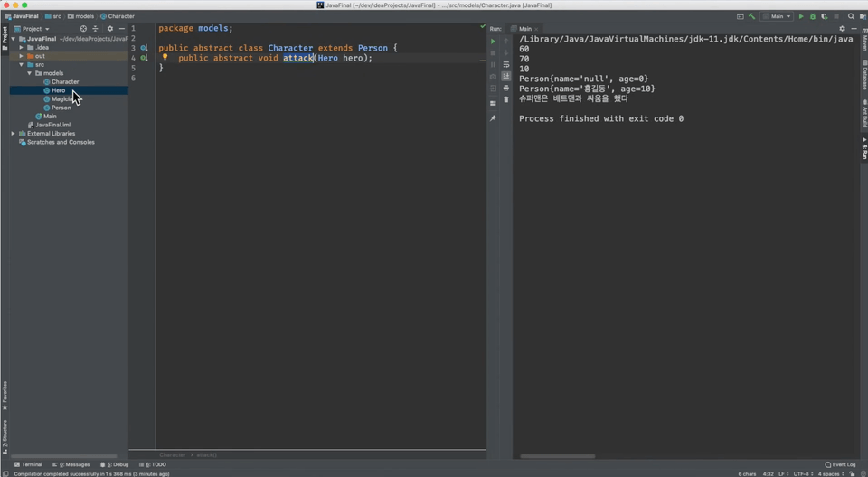
Task: Pause output in Run panel sidebar
Action: [493, 65]
